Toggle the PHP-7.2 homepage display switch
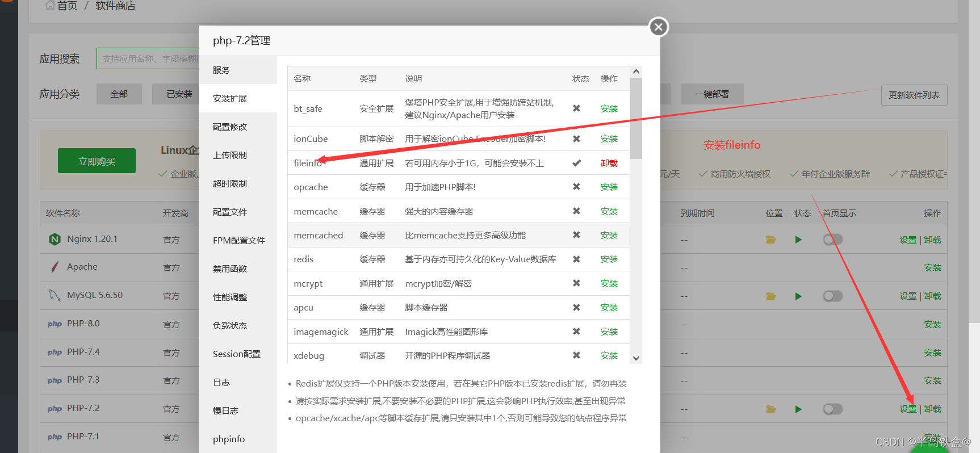Image resolution: width=980 pixels, height=453 pixels. pos(833,409)
